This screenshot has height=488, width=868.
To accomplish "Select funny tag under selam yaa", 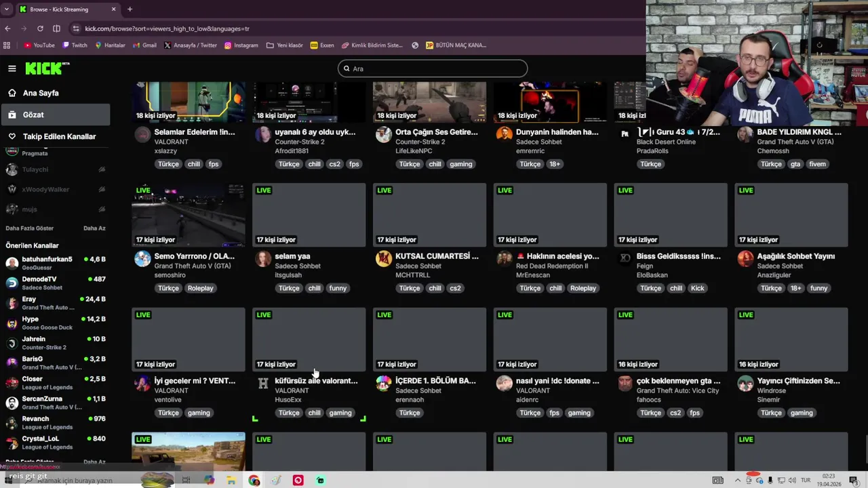I will (x=338, y=288).
